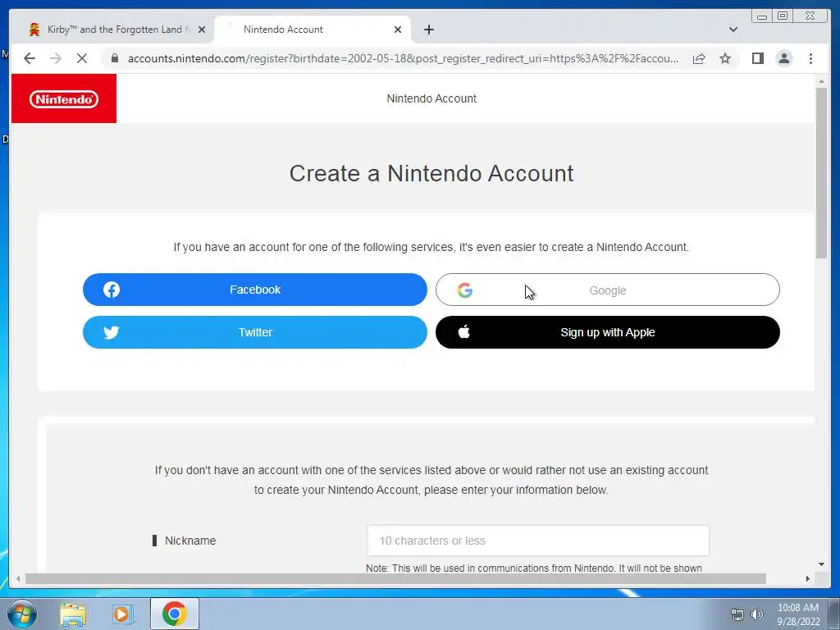
Task: Click the Chrome taskbar icon
Action: (x=175, y=614)
